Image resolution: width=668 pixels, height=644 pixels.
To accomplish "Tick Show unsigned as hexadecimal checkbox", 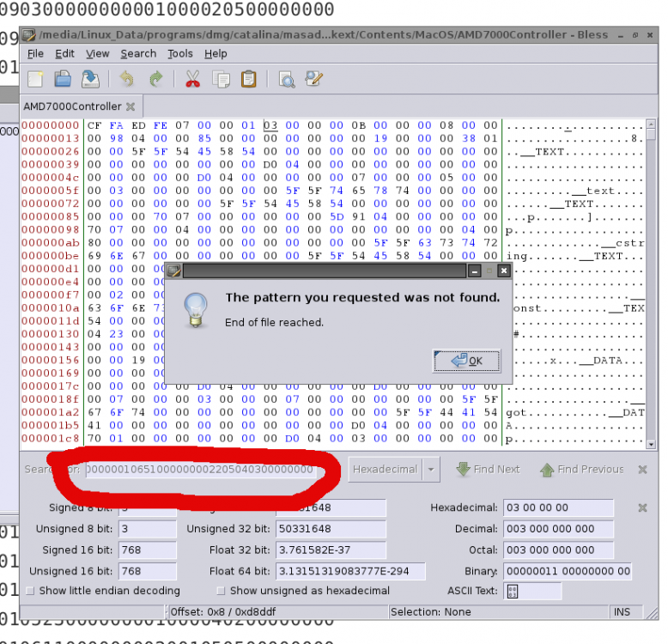I will click(x=221, y=591).
